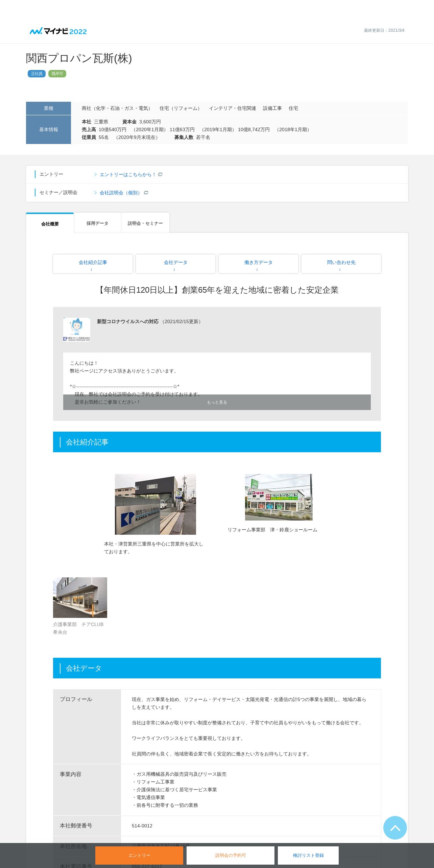Open the エントリーはこちらから! link

(127, 174)
